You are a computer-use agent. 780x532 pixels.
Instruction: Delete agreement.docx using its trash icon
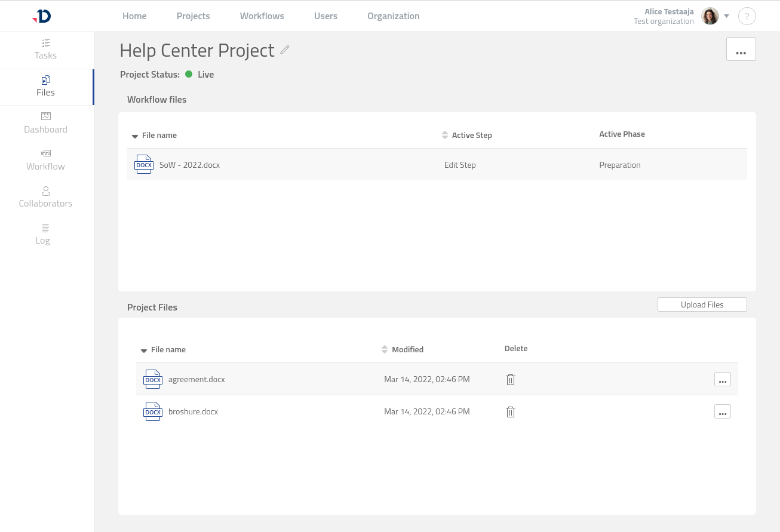pos(511,380)
